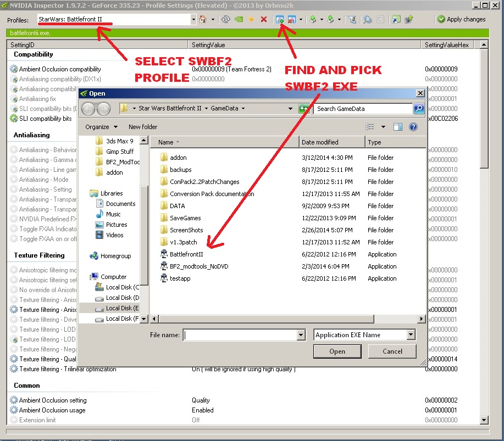This screenshot has width=504, height=441.
Task: Click the create shortcut window icon
Action: [396, 20]
